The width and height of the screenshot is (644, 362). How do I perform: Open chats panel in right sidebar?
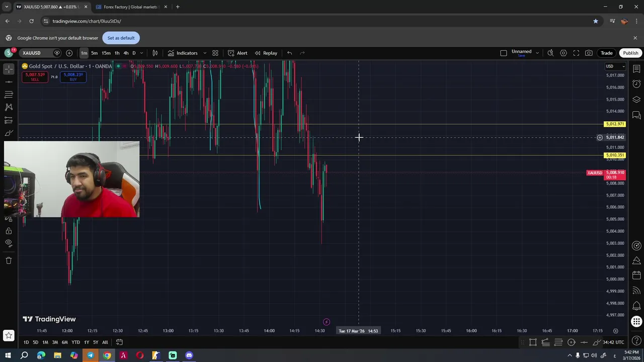click(x=636, y=115)
